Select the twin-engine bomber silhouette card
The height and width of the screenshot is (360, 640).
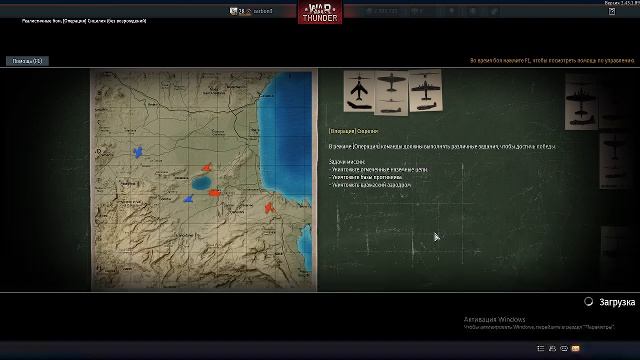tap(425, 91)
